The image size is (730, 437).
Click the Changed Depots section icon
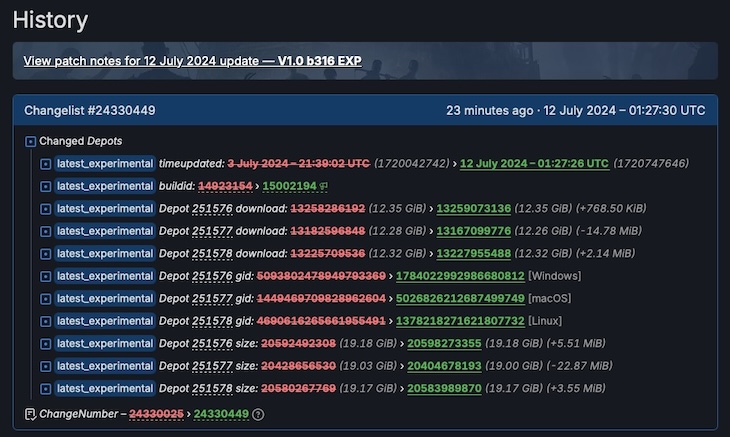click(x=31, y=141)
